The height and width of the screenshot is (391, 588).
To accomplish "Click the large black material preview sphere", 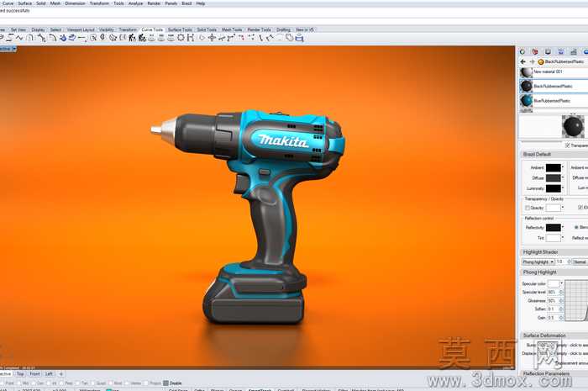I will [573, 126].
